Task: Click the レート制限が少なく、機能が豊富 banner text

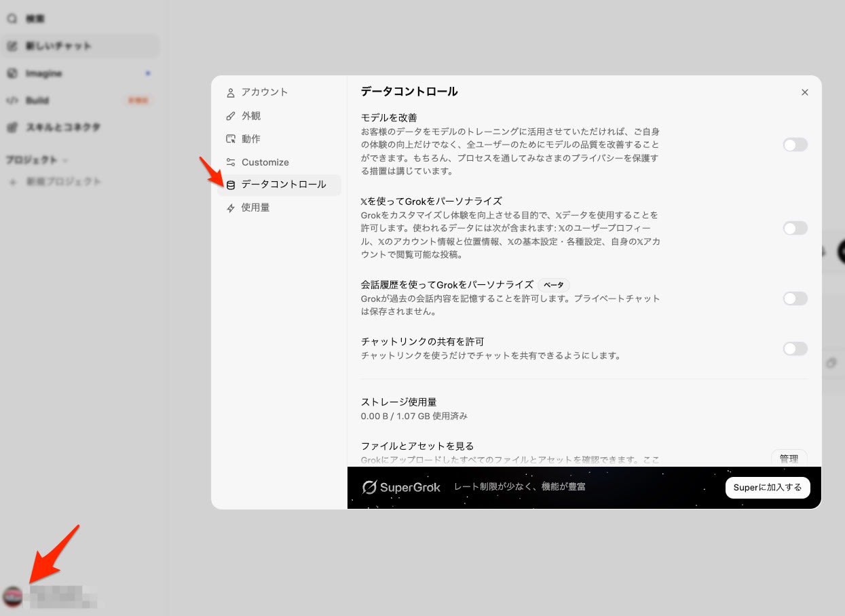Action: [x=520, y=487]
